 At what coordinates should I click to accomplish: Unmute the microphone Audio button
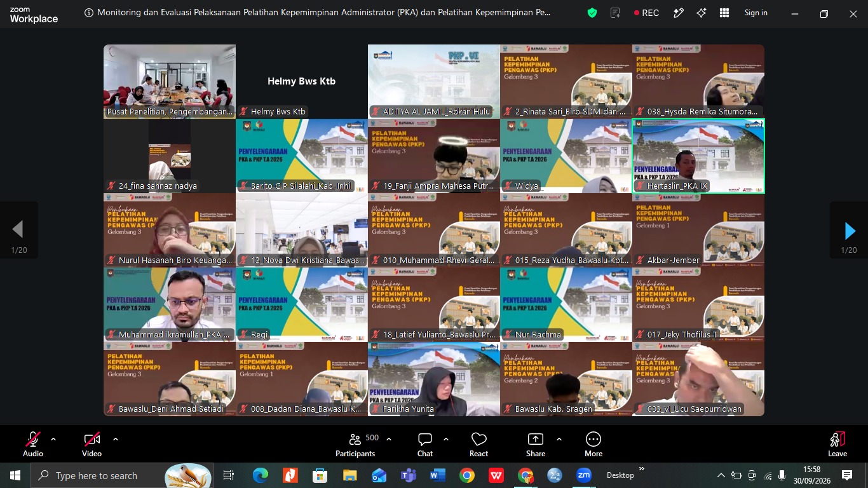point(33,444)
